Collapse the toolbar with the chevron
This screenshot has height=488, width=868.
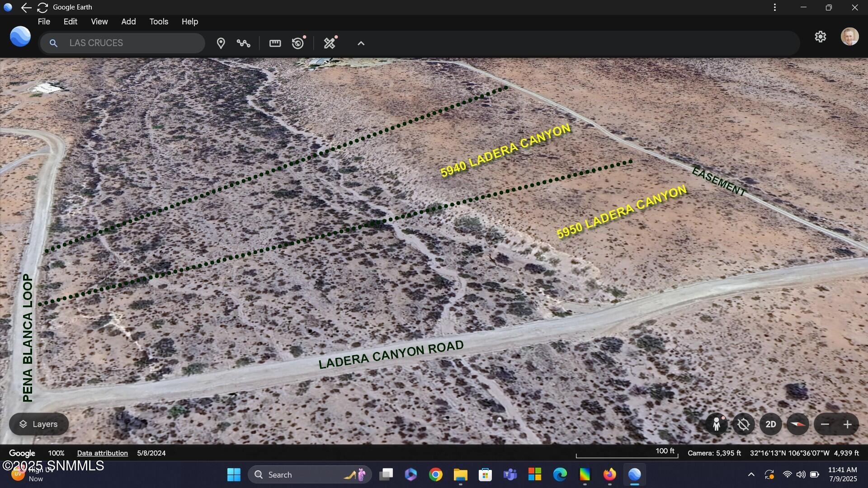(361, 43)
